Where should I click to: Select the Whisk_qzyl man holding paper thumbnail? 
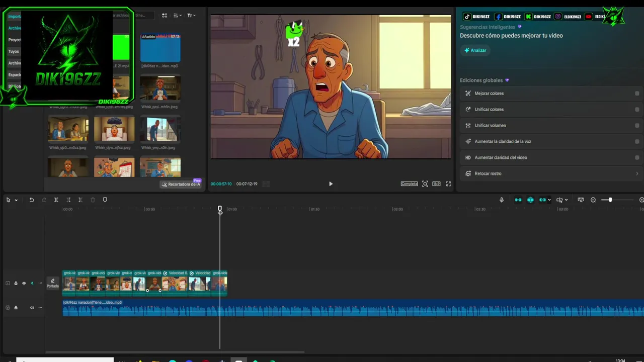coord(160,88)
